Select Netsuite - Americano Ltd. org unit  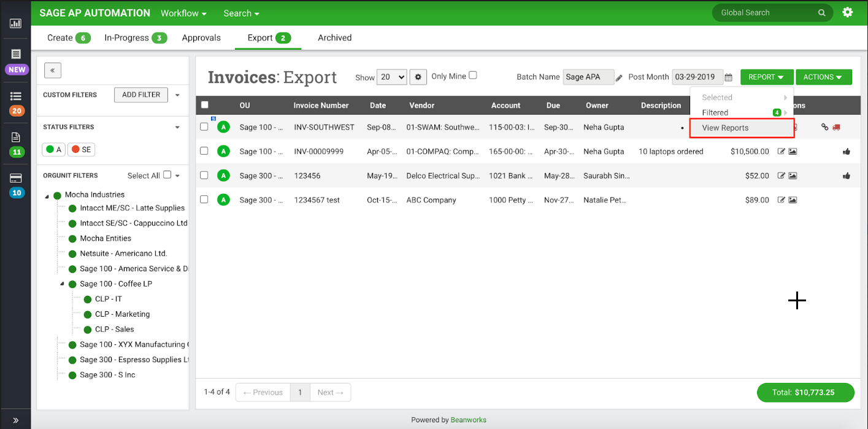coord(123,253)
